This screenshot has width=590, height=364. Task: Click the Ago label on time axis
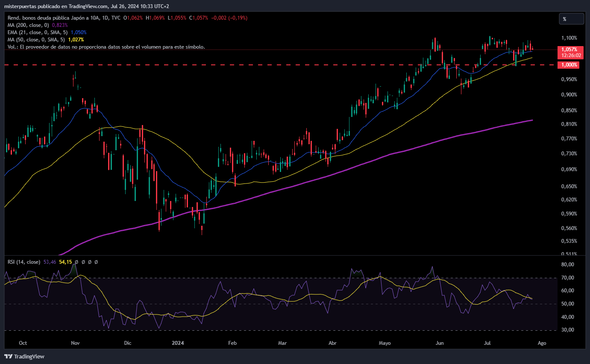coord(542,343)
